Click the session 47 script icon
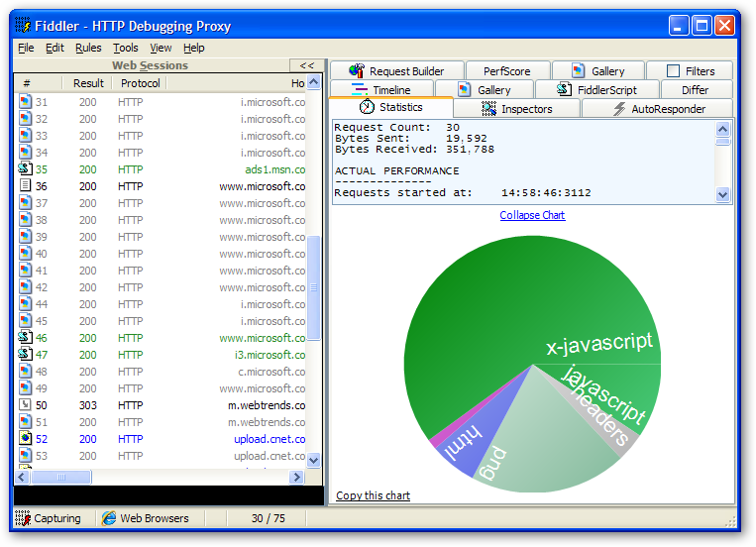756x547 pixels. 25,355
